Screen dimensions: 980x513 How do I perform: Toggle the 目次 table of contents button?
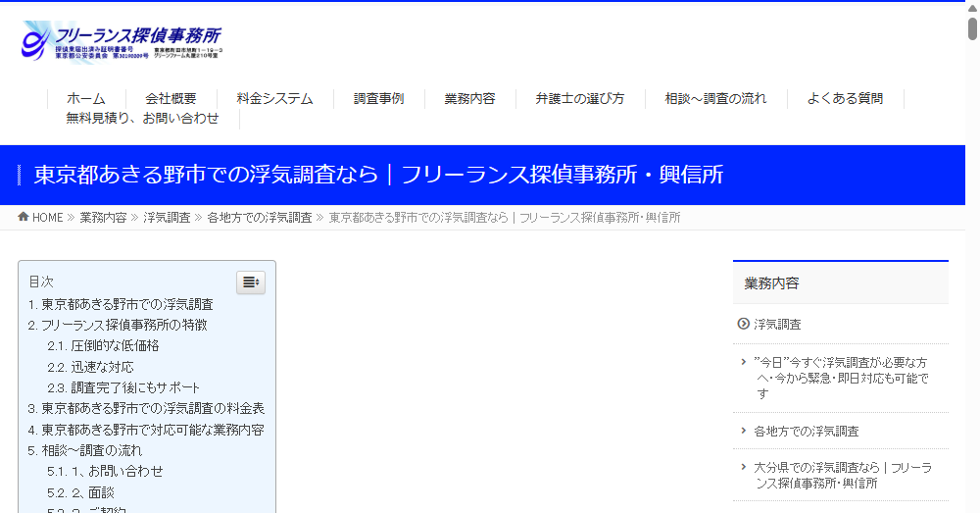251,282
